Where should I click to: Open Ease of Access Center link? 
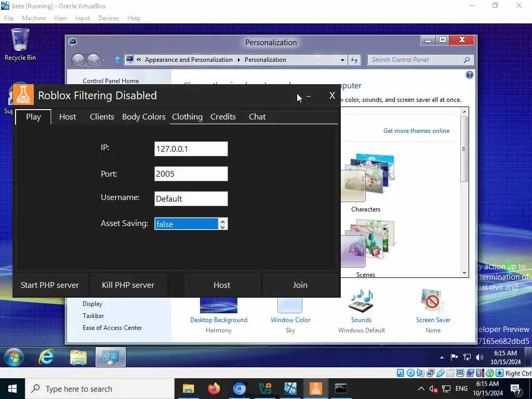click(x=112, y=328)
